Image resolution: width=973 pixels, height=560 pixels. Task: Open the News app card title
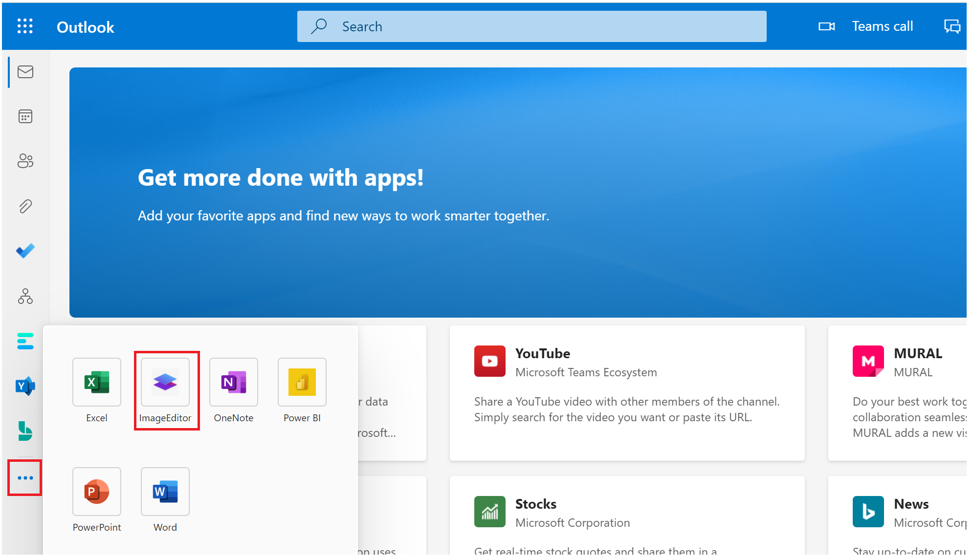pyautogui.click(x=911, y=504)
